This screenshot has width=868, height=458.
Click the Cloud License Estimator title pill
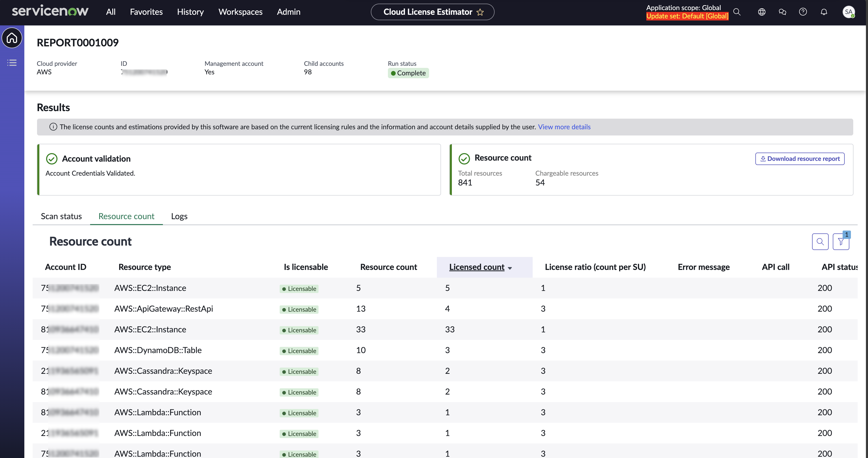pos(432,12)
